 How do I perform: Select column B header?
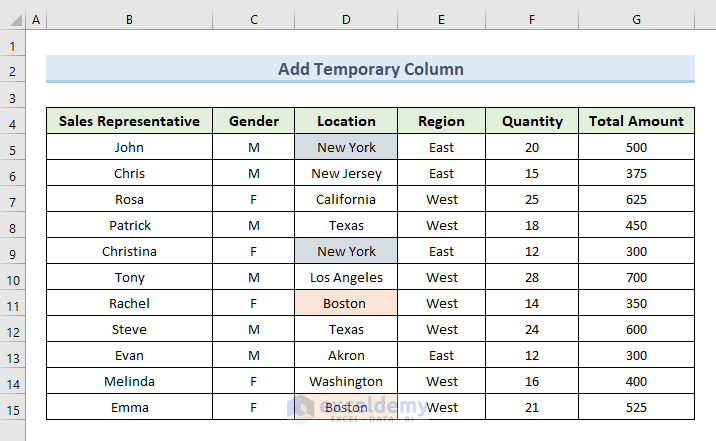129,20
